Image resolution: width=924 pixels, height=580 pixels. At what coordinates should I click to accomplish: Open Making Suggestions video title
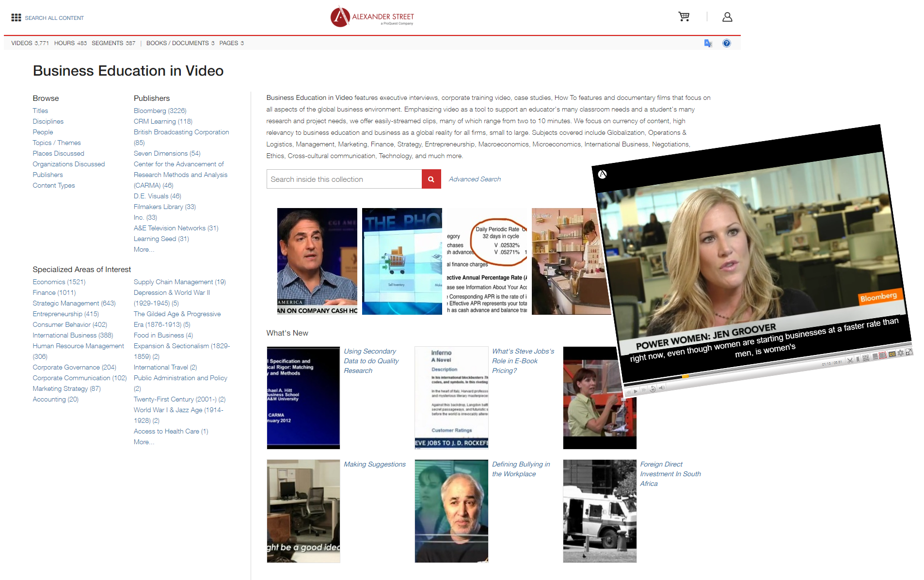click(375, 464)
